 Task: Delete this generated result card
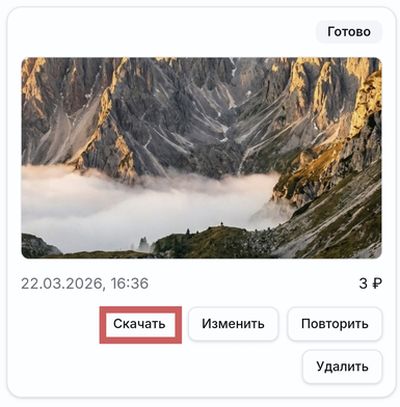[342, 367]
